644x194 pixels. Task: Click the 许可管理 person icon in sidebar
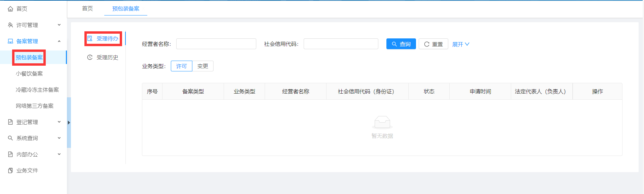tap(10, 25)
